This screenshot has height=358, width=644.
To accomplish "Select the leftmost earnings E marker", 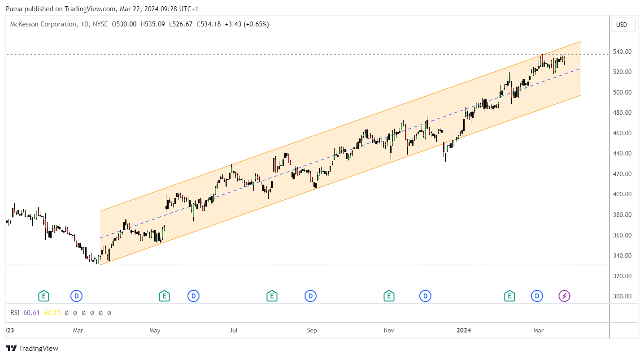I will 44,296.
